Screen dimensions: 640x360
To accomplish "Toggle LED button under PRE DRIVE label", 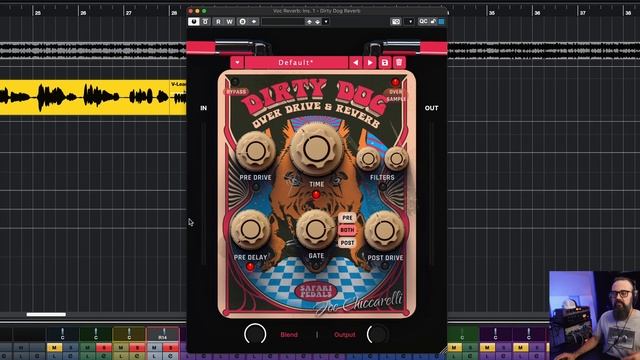I will point(256,187).
